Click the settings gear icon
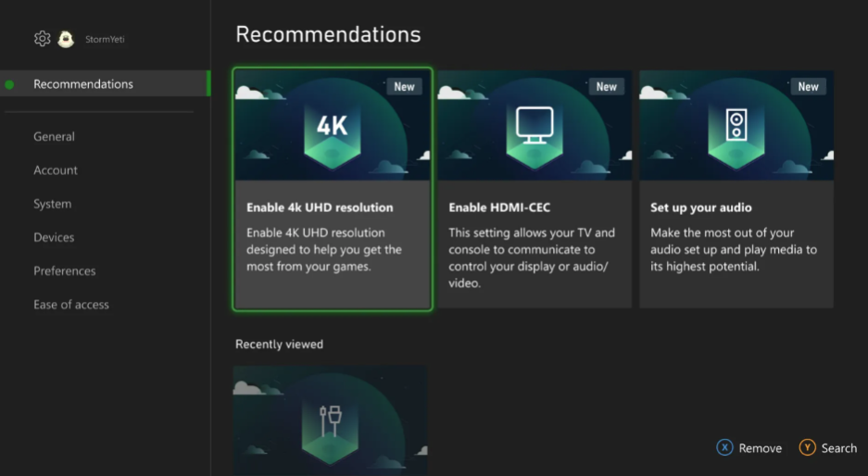This screenshot has width=868, height=476. [42, 39]
